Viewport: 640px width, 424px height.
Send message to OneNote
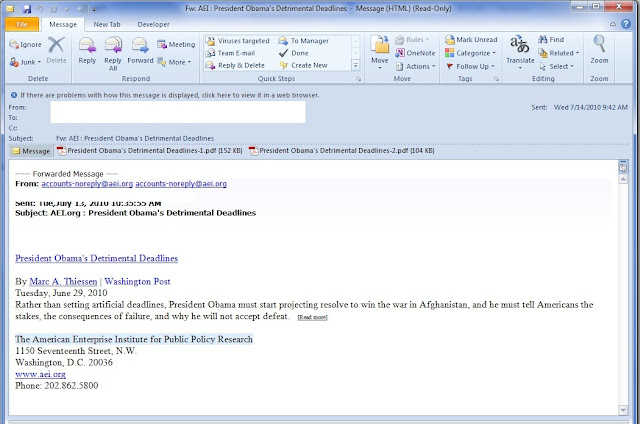415,53
